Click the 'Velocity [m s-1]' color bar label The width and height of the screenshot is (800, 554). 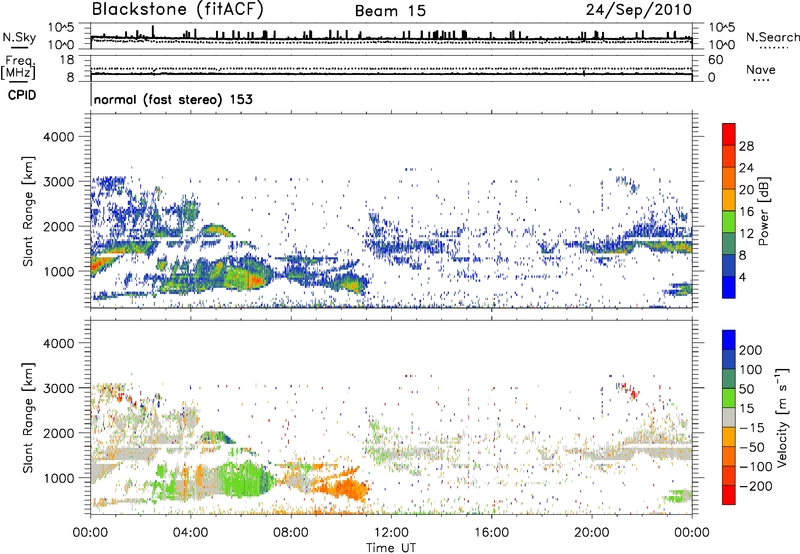781,417
